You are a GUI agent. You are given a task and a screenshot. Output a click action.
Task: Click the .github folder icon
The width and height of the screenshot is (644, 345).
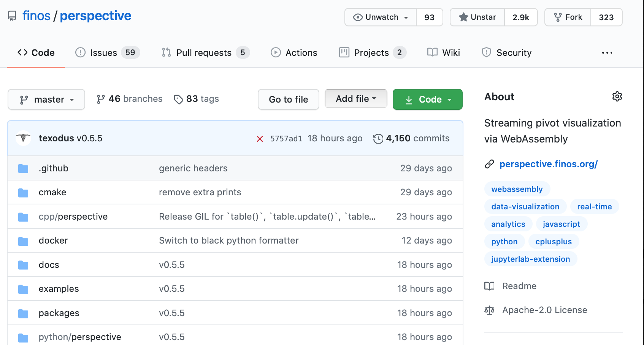tap(23, 168)
